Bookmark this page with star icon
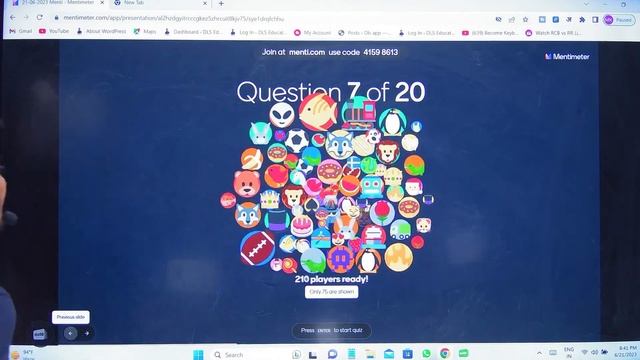 525,20
